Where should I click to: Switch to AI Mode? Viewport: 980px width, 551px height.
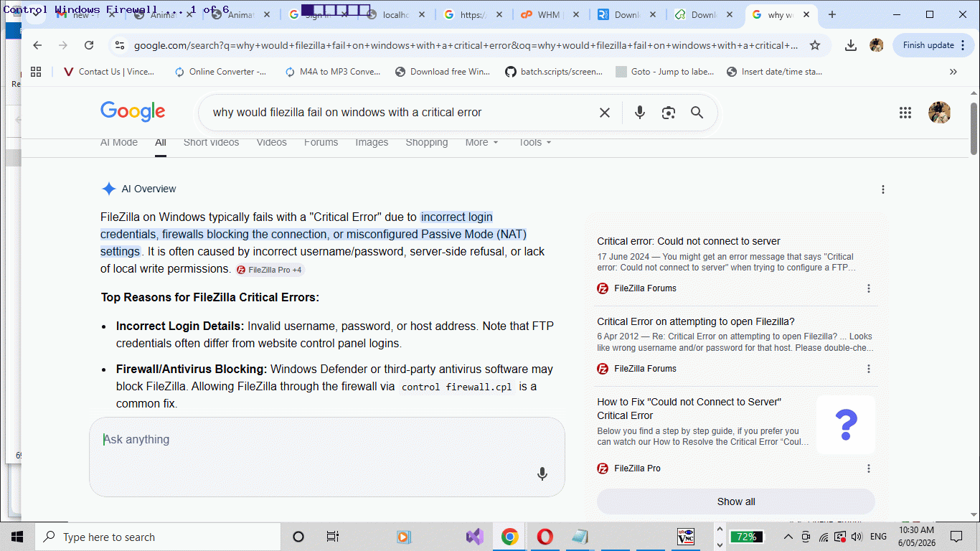coord(119,142)
